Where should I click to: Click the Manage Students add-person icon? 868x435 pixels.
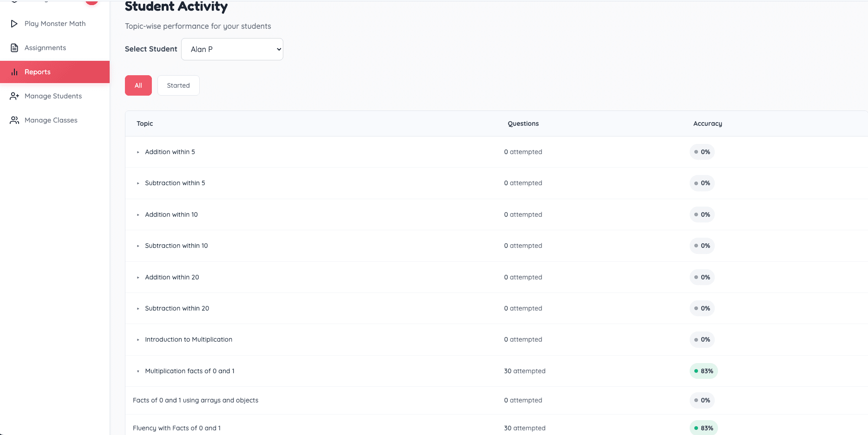point(14,96)
